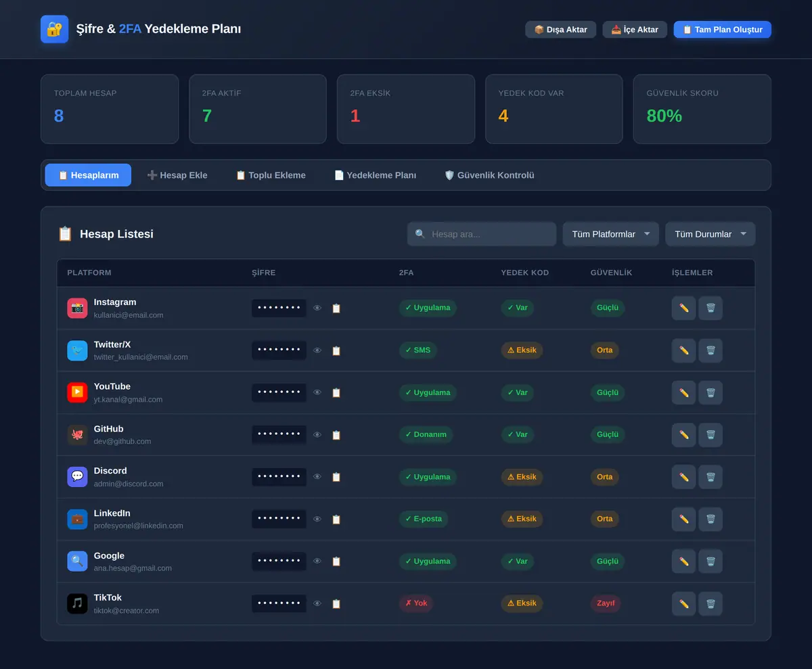Reveal the TikTok password via eye icon

pos(317,603)
